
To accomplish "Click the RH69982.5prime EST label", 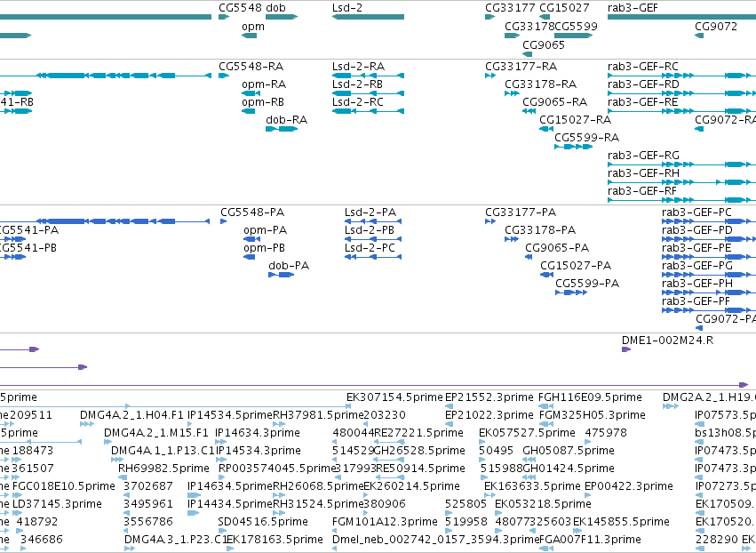I will click(x=164, y=469).
